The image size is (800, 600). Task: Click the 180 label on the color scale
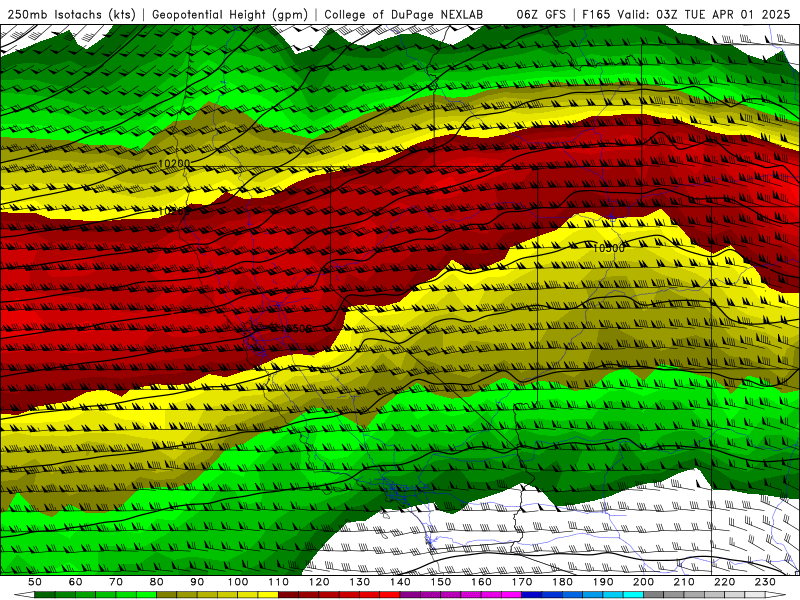(x=562, y=582)
